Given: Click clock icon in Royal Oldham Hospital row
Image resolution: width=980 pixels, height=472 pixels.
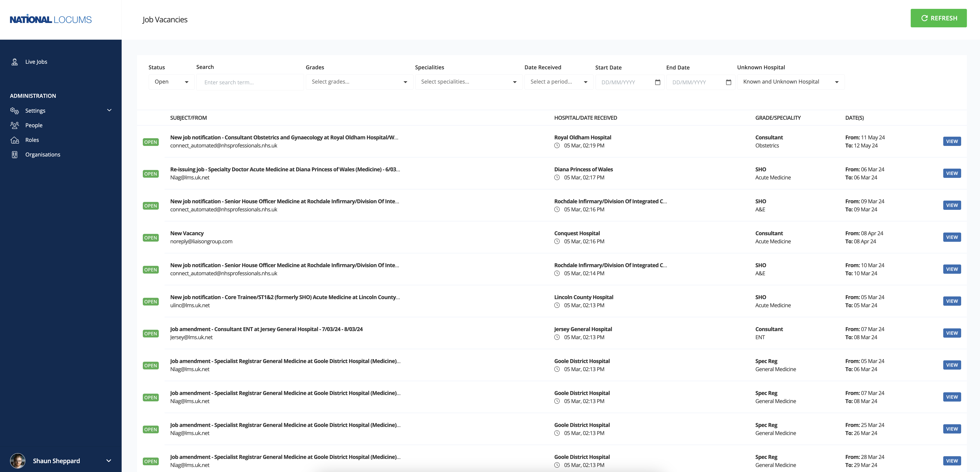Looking at the screenshot, I should (557, 145).
